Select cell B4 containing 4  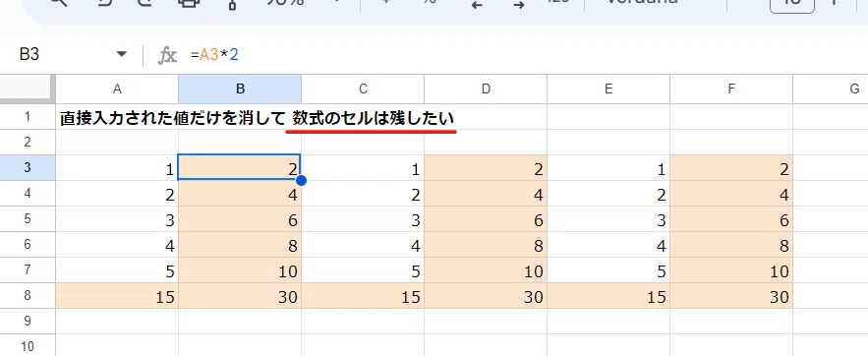click(x=240, y=193)
